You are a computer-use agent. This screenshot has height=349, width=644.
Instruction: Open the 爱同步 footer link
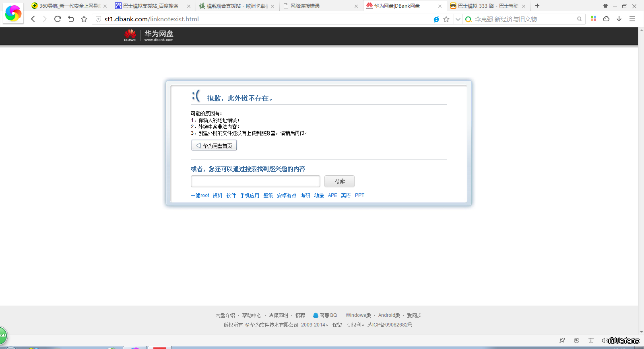coord(414,315)
